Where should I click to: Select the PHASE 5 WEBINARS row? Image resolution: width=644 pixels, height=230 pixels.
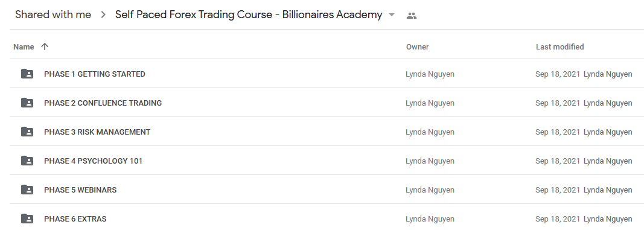(x=327, y=190)
